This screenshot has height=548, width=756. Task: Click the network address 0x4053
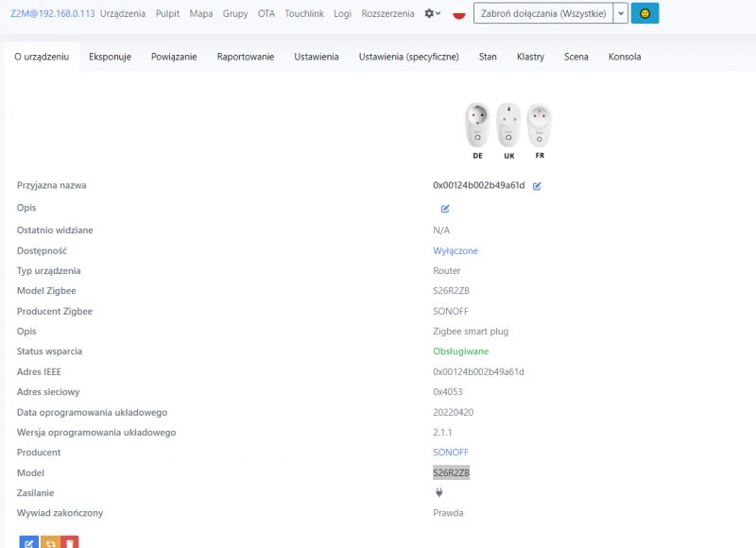[447, 392]
